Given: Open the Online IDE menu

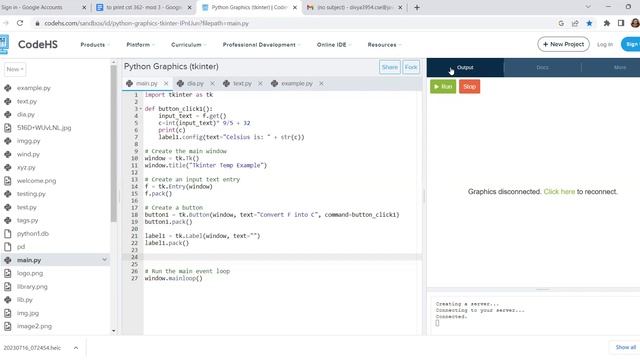Looking at the screenshot, I should pyautogui.click(x=334, y=44).
